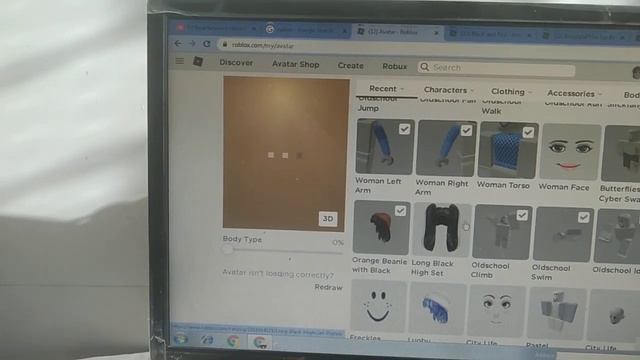Open Create in top navigation
The height and width of the screenshot is (360, 640).
[x=350, y=65]
